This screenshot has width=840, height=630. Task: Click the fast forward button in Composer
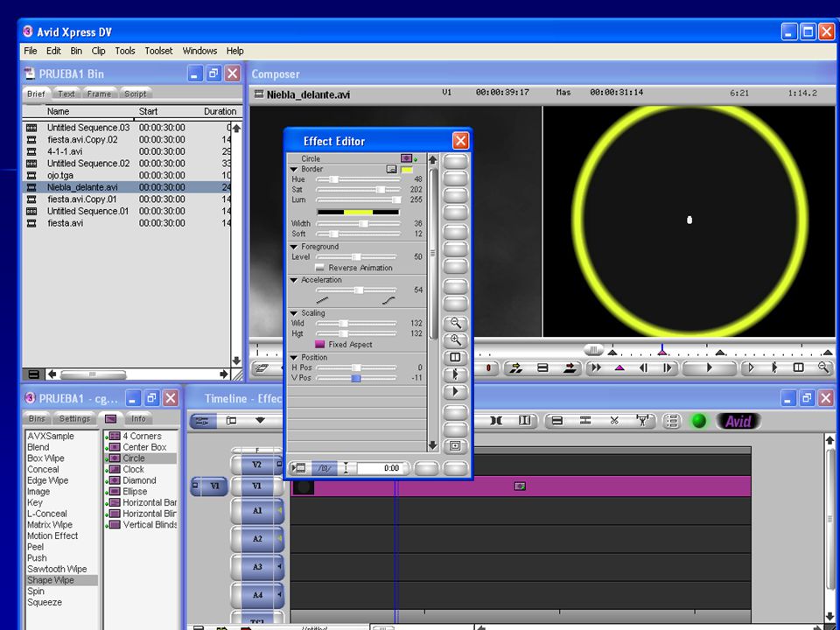tap(596, 368)
